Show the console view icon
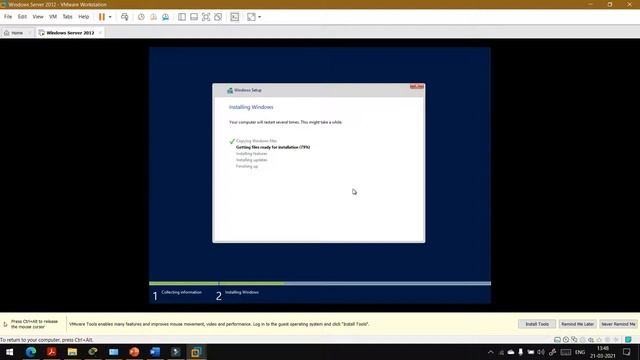The width and height of the screenshot is (640, 360). (235, 17)
